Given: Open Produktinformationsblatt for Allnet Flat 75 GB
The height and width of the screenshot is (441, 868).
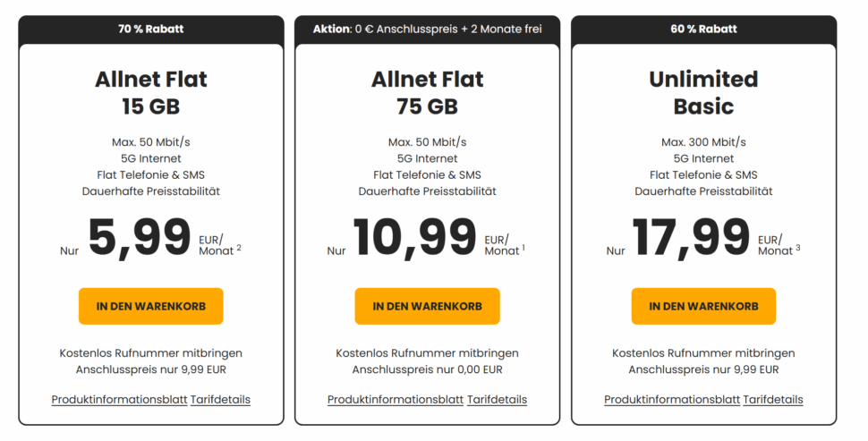Looking at the screenshot, I should click(x=396, y=399).
